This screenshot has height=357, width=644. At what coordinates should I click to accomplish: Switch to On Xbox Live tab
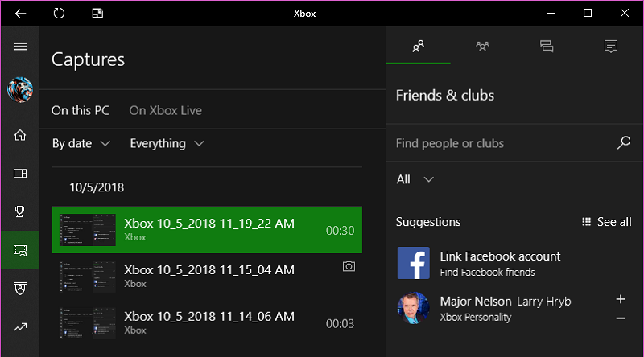pyautogui.click(x=166, y=110)
